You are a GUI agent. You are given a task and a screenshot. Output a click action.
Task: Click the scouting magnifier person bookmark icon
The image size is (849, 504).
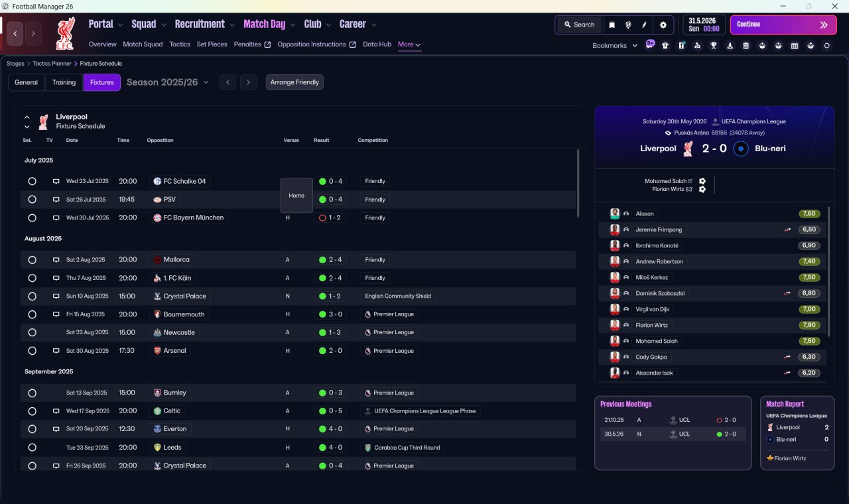[x=698, y=46]
